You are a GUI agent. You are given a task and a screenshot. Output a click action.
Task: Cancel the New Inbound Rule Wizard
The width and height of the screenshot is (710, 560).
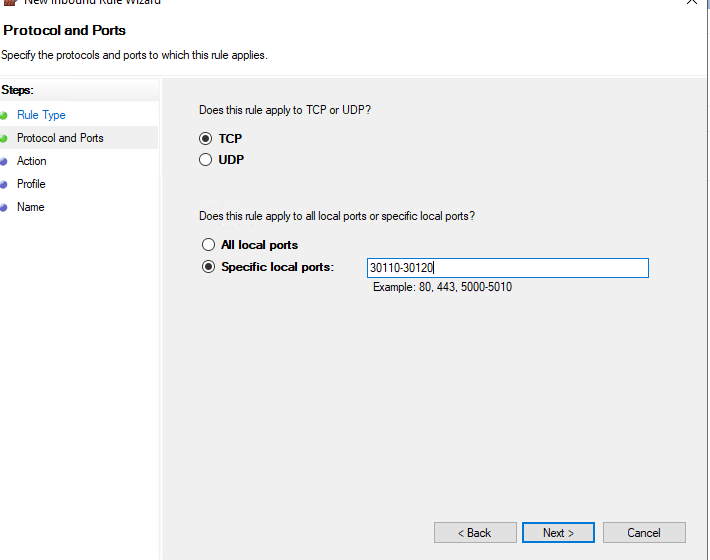click(x=644, y=533)
